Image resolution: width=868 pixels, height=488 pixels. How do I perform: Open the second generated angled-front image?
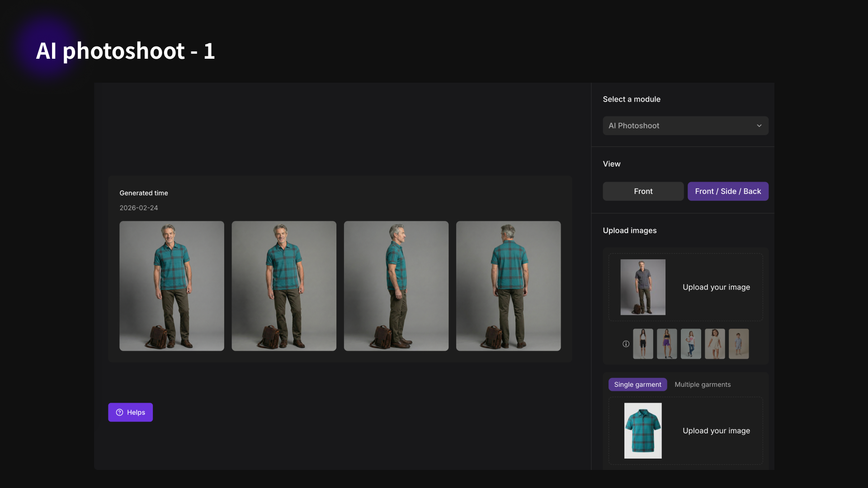(284, 286)
